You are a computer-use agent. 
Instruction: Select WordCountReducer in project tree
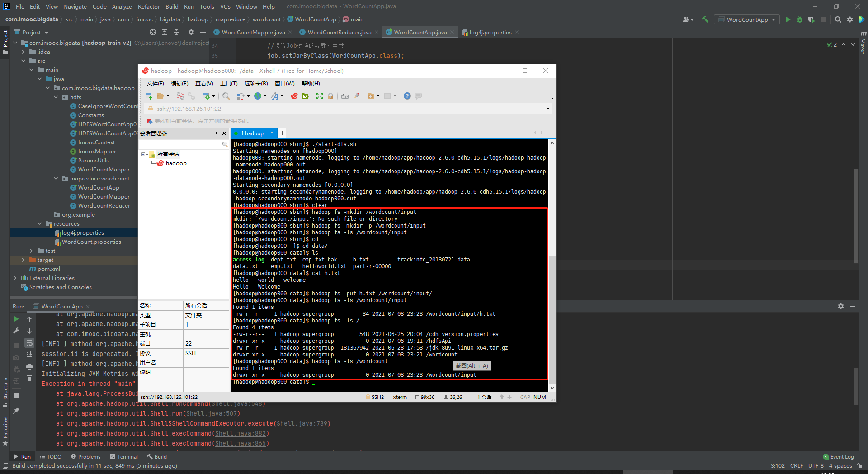104,206
